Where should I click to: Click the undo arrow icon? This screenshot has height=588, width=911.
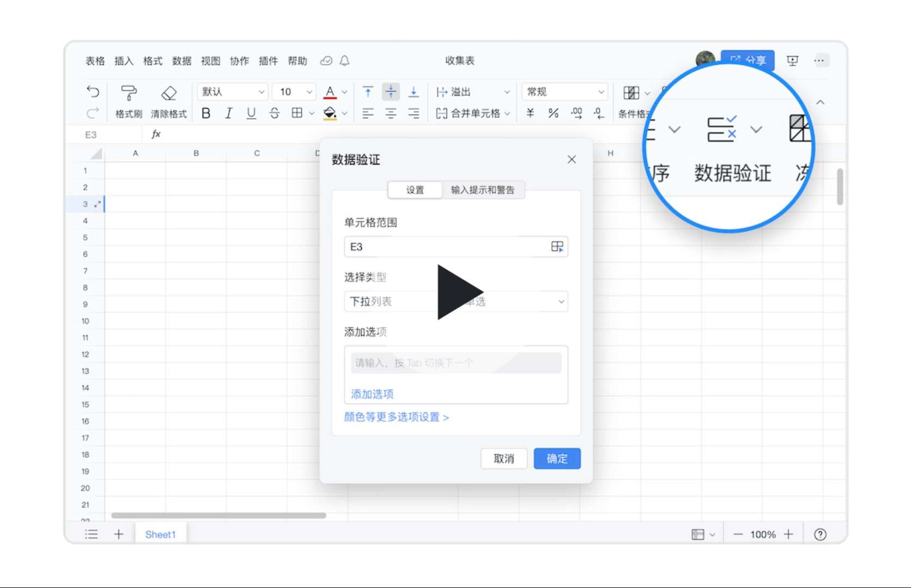pyautogui.click(x=93, y=91)
